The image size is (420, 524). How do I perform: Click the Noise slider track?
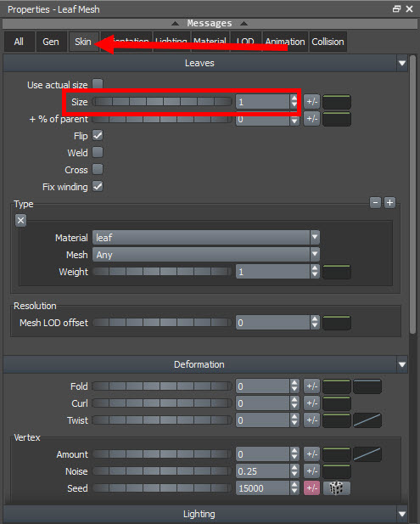click(162, 471)
